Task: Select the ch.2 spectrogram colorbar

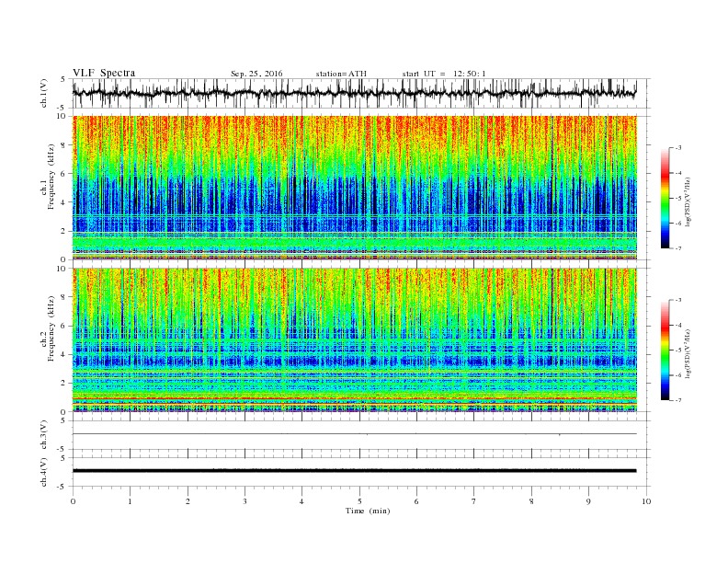Action: (665, 350)
